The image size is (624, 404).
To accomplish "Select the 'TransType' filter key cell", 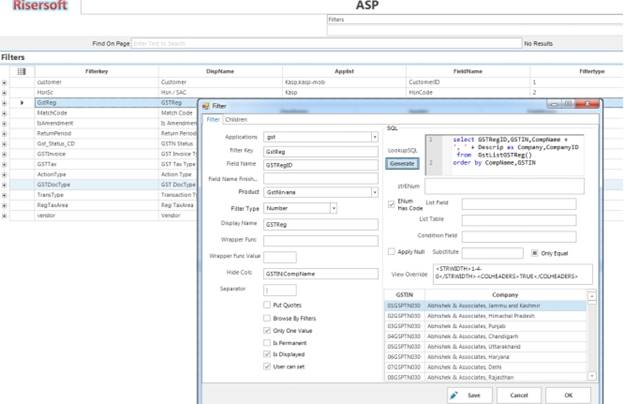I will [97, 195].
